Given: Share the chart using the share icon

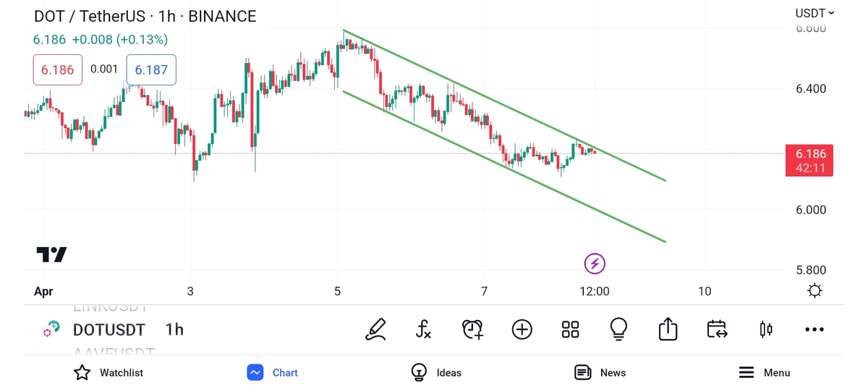Looking at the screenshot, I should (x=668, y=329).
